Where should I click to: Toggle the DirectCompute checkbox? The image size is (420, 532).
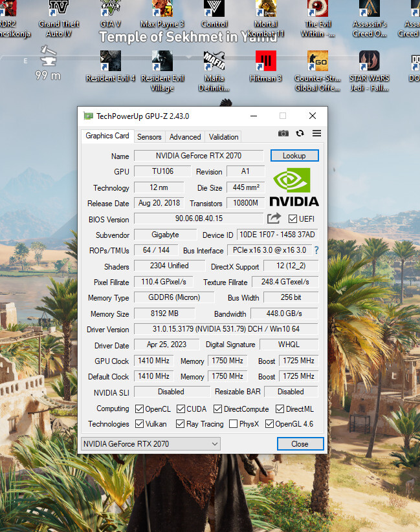coord(218,409)
